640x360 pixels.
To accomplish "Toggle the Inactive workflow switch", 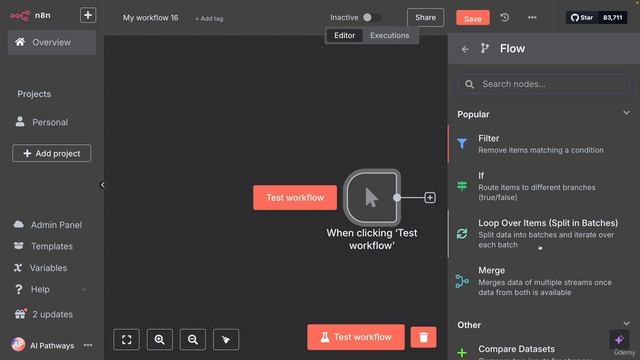I will pyautogui.click(x=372, y=18).
